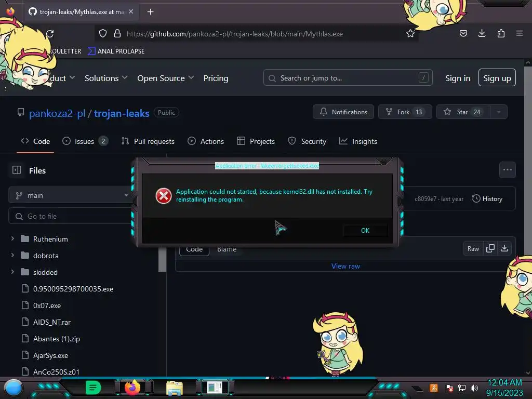Expand the Open Source menu
Viewport: 532px width, 399px height.
(x=166, y=78)
